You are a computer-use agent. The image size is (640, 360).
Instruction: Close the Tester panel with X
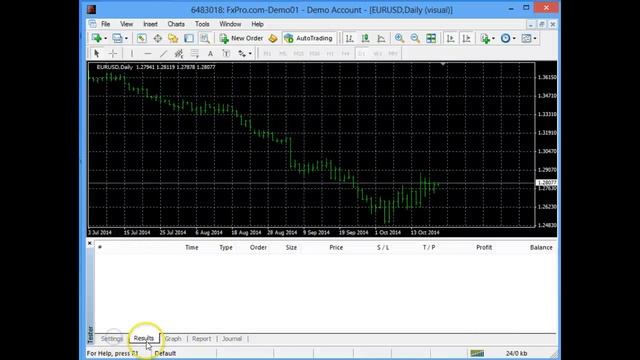90,243
